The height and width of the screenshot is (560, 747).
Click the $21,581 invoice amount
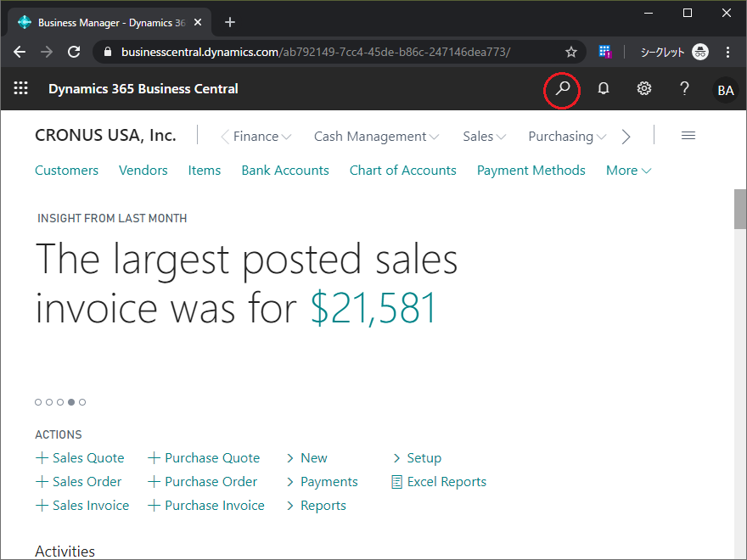[373, 309]
